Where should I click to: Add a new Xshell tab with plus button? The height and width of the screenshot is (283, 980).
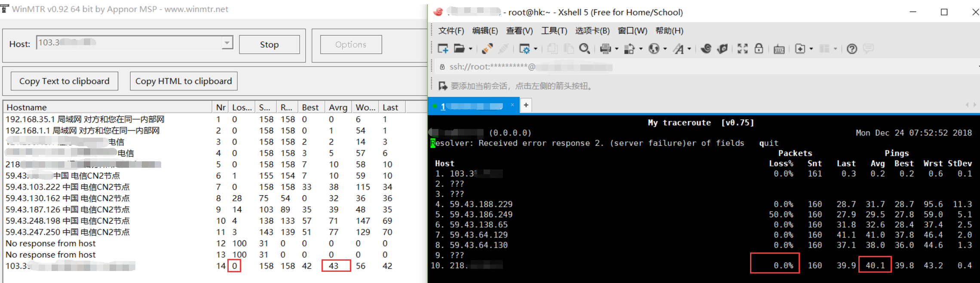point(526,105)
